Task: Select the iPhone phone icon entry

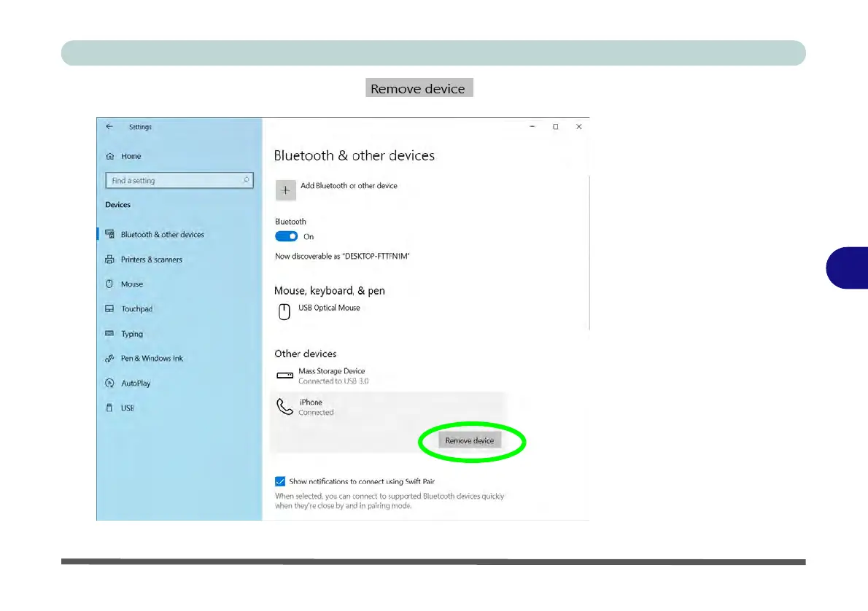Action: (x=284, y=407)
